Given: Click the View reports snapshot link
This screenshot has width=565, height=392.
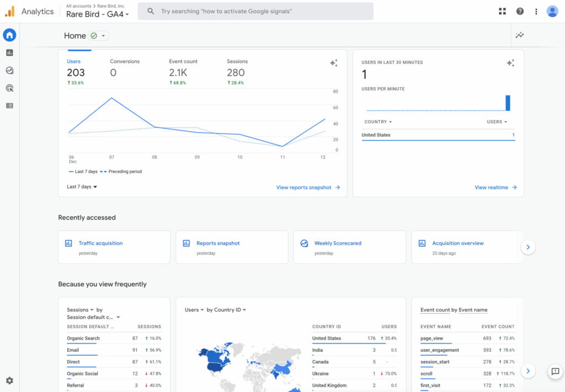Looking at the screenshot, I should point(308,187).
